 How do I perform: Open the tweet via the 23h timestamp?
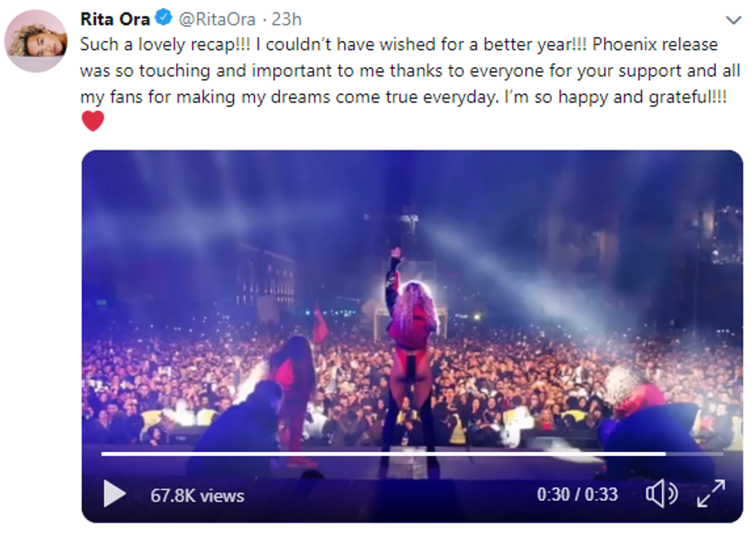tap(287, 19)
